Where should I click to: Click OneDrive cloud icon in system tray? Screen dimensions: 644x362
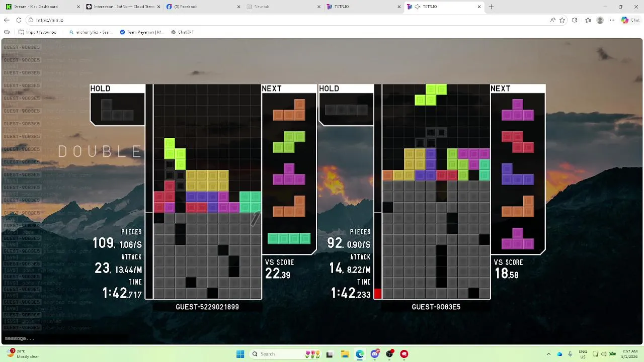point(559,354)
